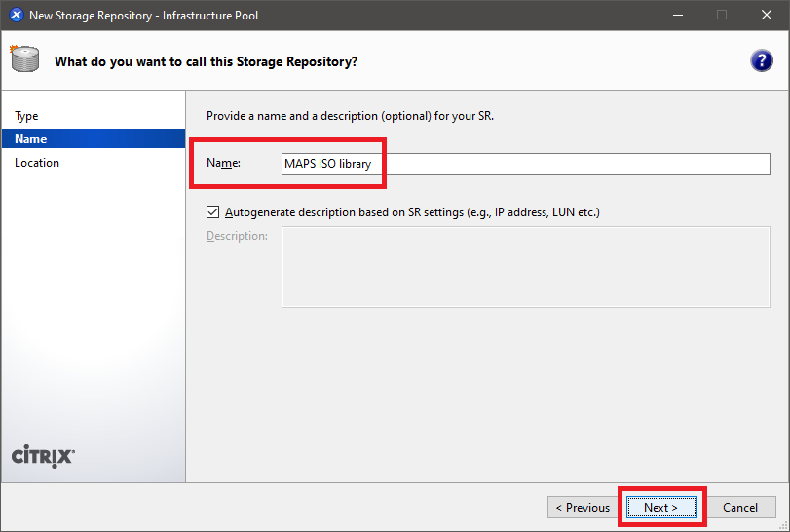Viewport: 790px width, 532px height.
Task: Jump to the Location wizard step
Action: click(37, 163)
